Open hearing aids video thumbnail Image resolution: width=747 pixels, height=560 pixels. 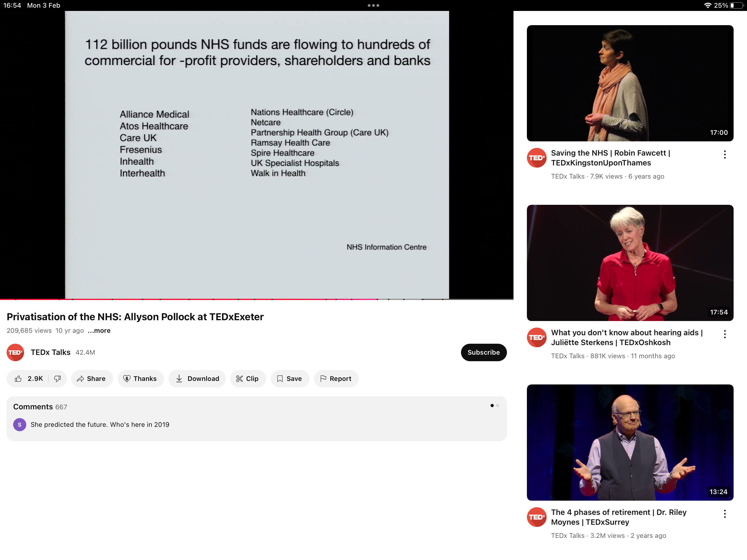pyautogui.click(x=630, y=263)
